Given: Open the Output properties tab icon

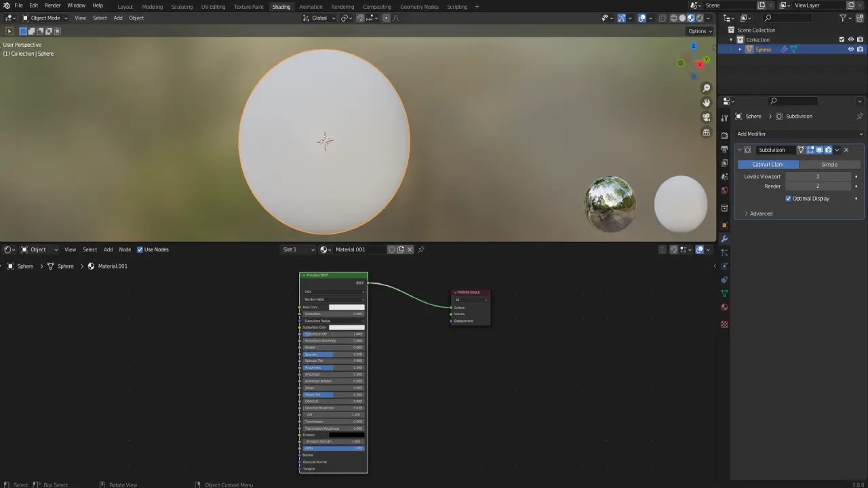Looking at the screenshot, I should point(724,148).
